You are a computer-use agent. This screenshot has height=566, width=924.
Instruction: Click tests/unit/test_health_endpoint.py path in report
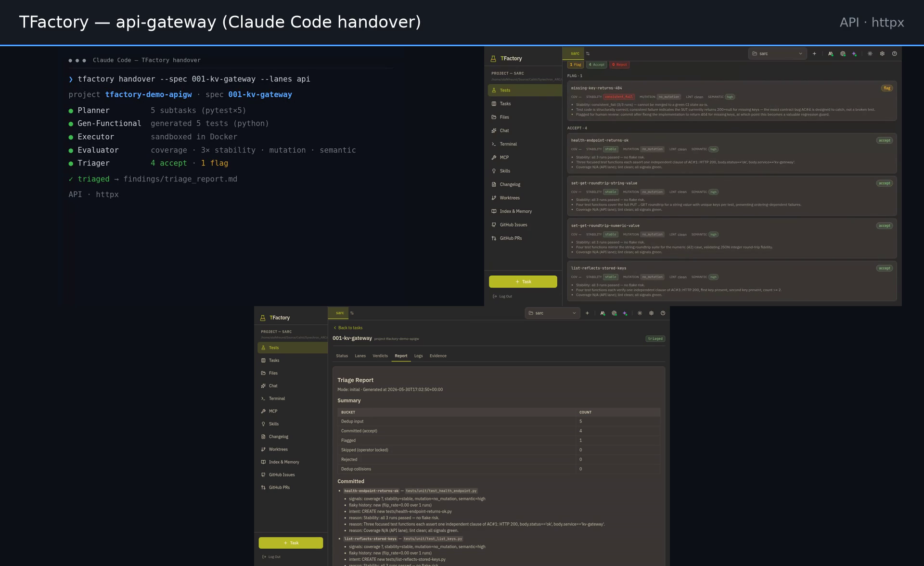441,491
